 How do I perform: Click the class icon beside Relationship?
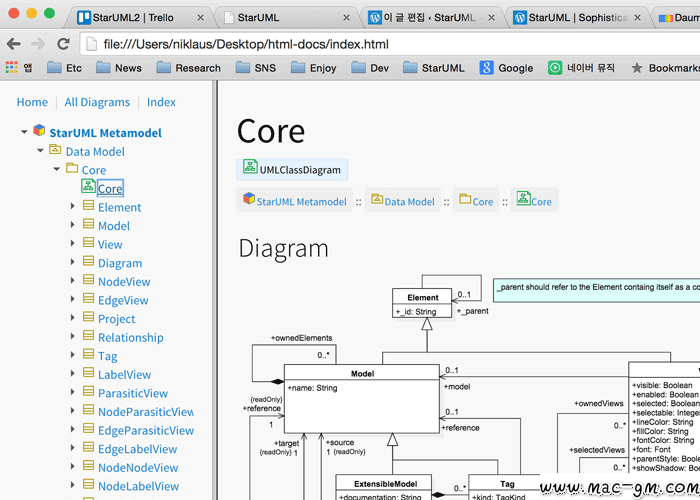[88, 336]
